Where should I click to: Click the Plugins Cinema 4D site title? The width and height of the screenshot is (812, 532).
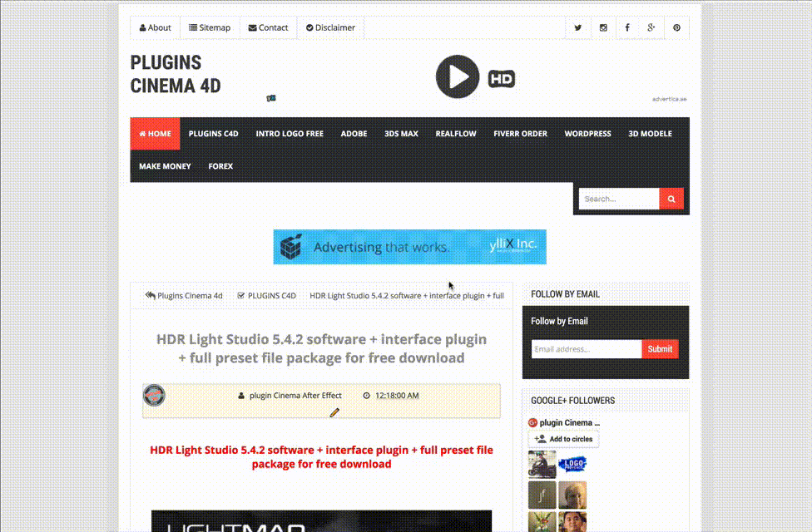(x=175, y=74)
